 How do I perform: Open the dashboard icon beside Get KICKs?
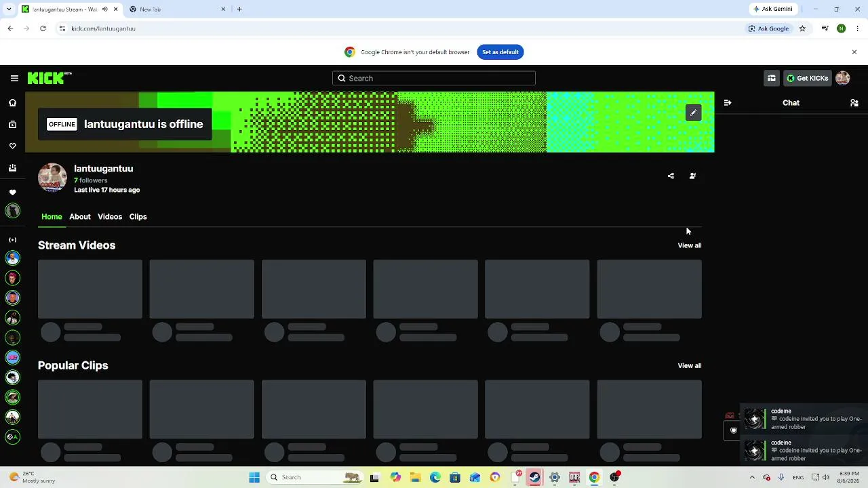click(x=772, y=78)
